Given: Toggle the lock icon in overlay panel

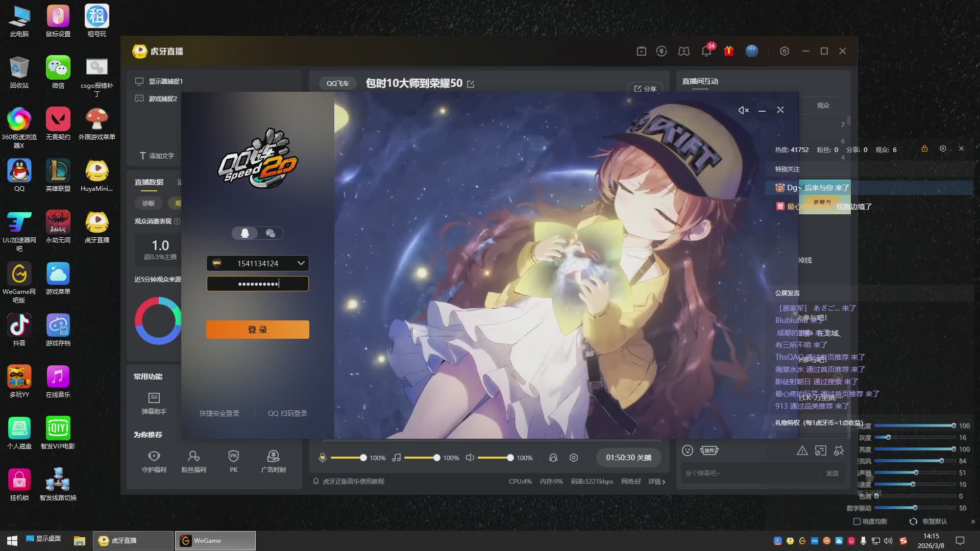Looking at the screenshot, I should click(x=924, y=148).
